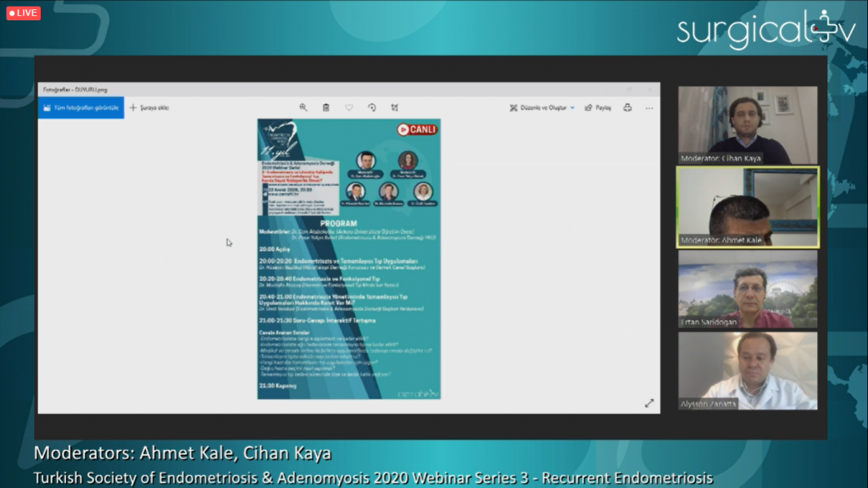Delete the photo with the trash icon
This screenshot has height=488, width=868.
coord(325,108)
